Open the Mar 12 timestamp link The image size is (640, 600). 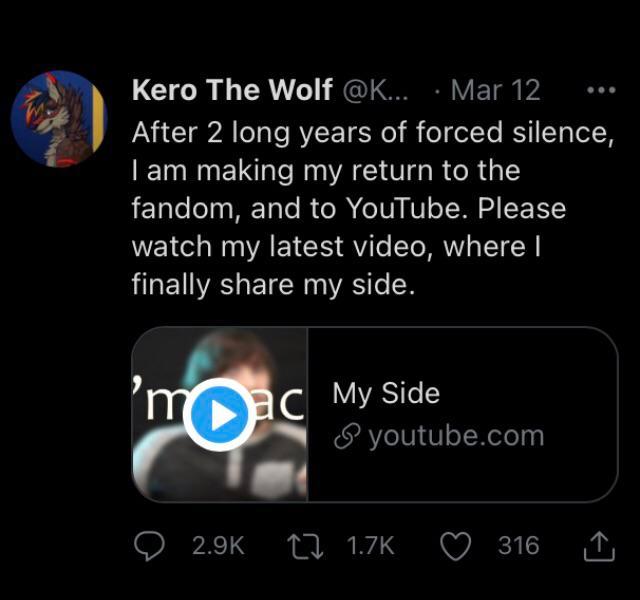pos(495,90)
